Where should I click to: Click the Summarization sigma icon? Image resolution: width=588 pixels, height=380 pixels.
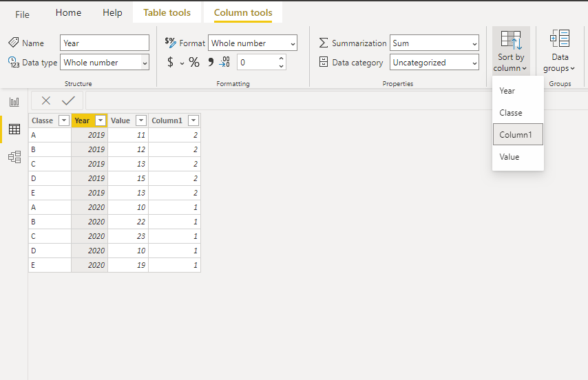[323, 43]
